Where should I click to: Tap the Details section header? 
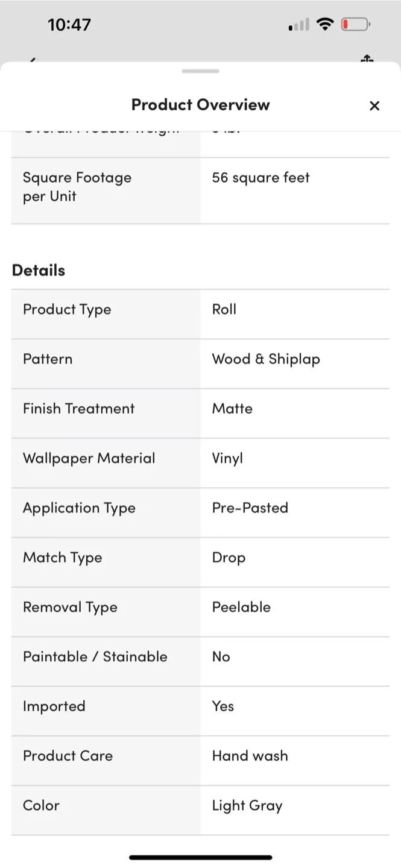click(38, 270)
